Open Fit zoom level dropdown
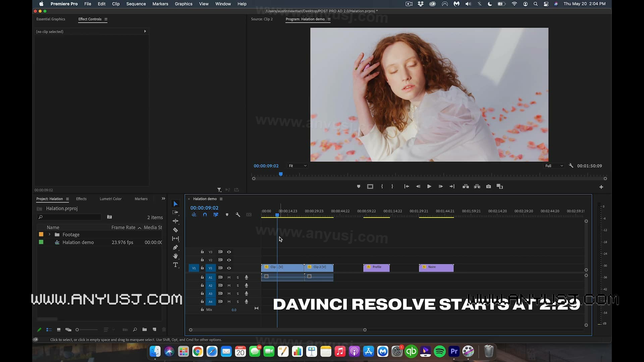The width and height of the screenshot is (644, 362). (298, 166)
